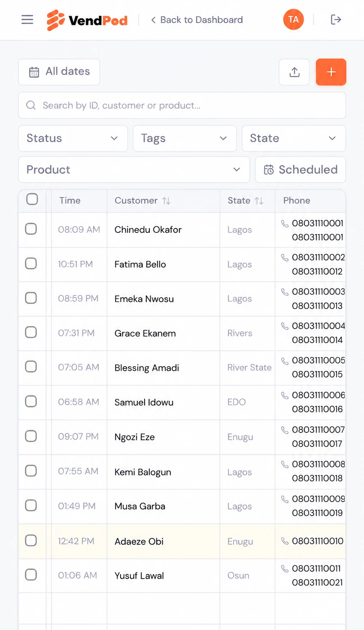Go back to Dashboard link

pyautogui.click(x=197, y=20)
